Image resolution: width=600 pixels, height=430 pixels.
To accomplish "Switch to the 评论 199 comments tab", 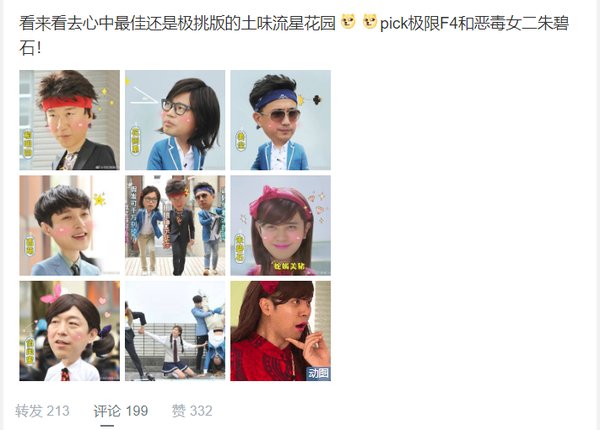I will click(121, 411).
